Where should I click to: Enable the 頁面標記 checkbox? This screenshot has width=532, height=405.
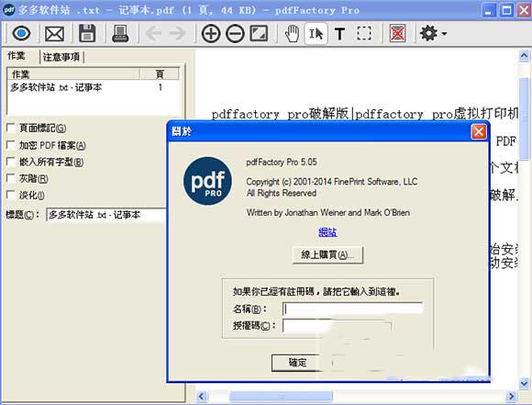coord(11,128)
